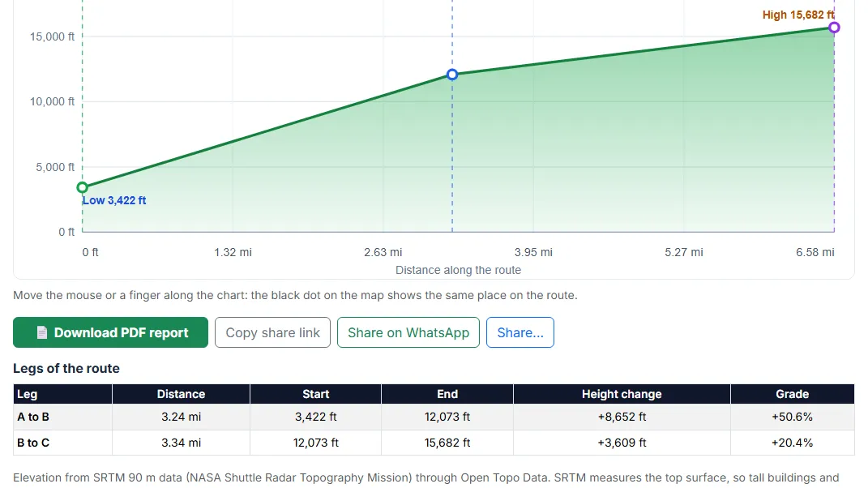
Task: Click the 15,000 ft y-axis label
Action: (52, 36)
